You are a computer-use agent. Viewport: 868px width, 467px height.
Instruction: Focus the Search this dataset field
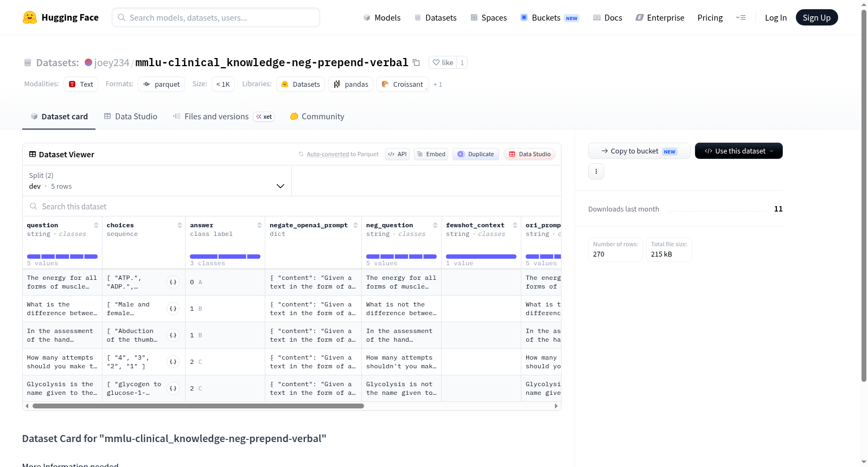(x=292, y=207)
